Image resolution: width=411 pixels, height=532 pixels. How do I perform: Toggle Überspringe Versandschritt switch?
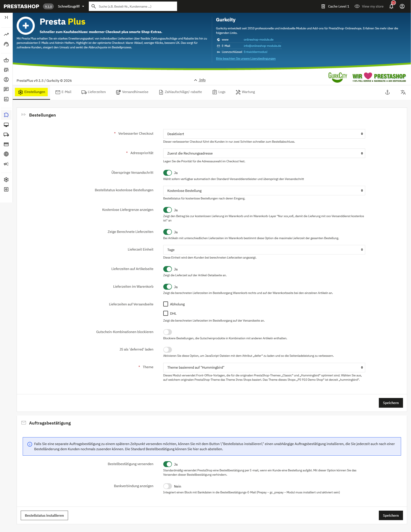click(168, 173)
